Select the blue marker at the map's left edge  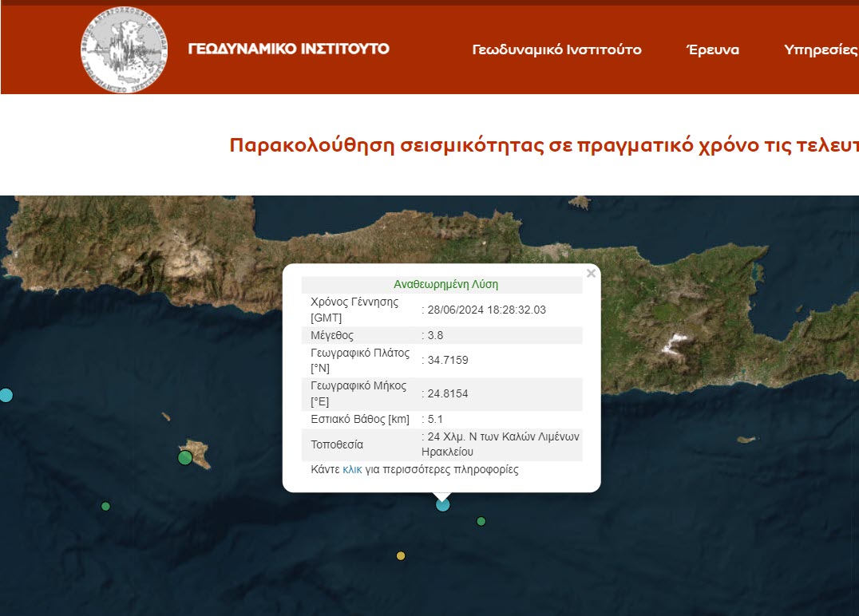tap(6, 395)
